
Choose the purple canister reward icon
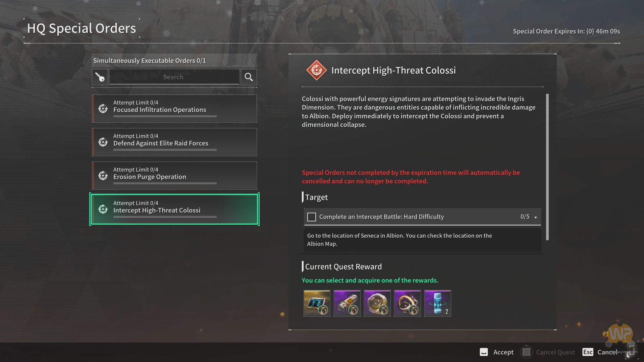pyautogui.click(x=347, y=303)
